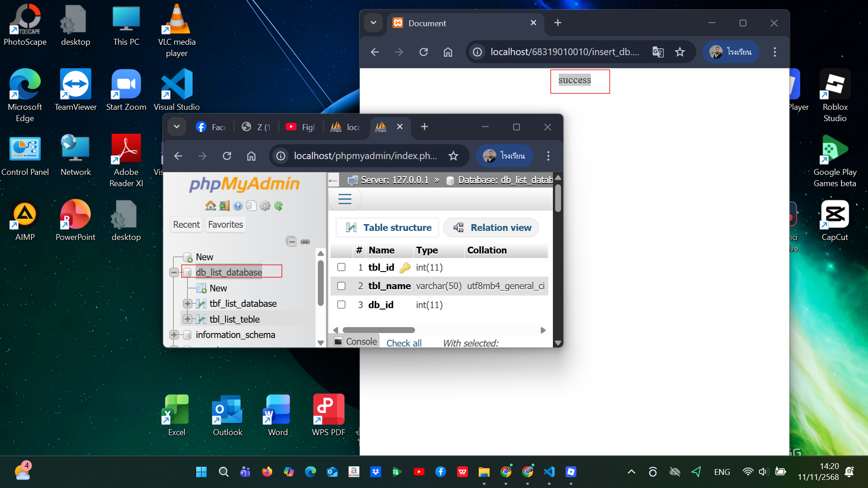The image size is (868, 488).
Task: Expand the tbf_list_database table node
Action: click(x=187, y=304)
